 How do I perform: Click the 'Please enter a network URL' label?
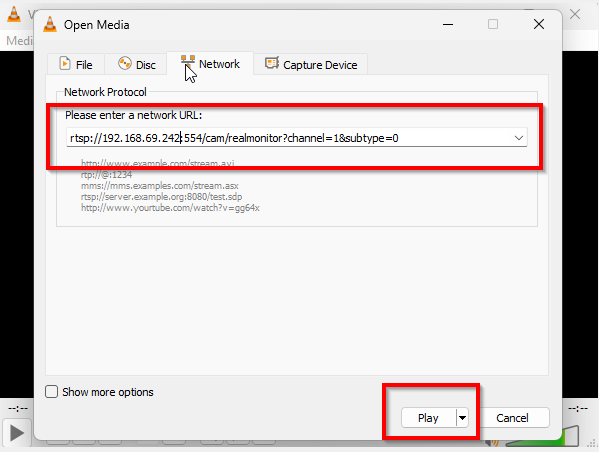pyautogui.click(x=133, y=115)
